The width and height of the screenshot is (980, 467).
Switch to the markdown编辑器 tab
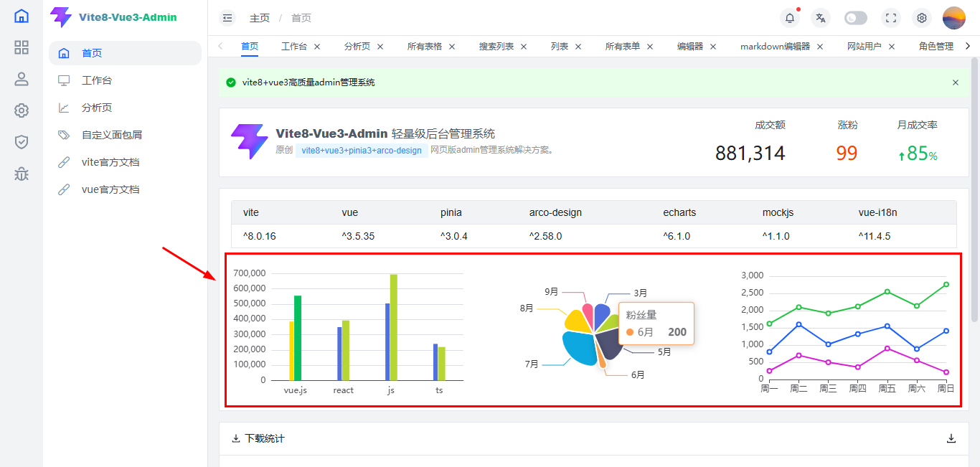pos(775,46)
